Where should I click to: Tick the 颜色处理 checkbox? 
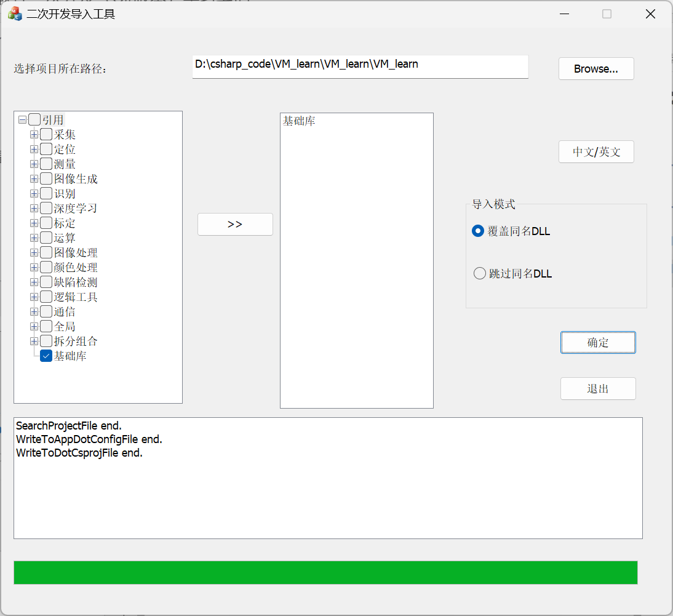pyautogui.click(x=46, y=267)
